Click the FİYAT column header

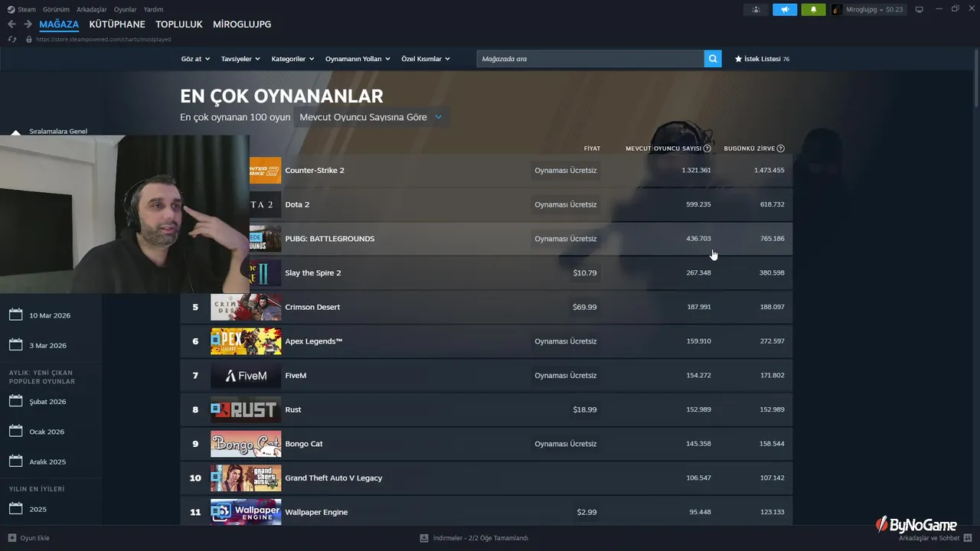(x=592, y=148)
